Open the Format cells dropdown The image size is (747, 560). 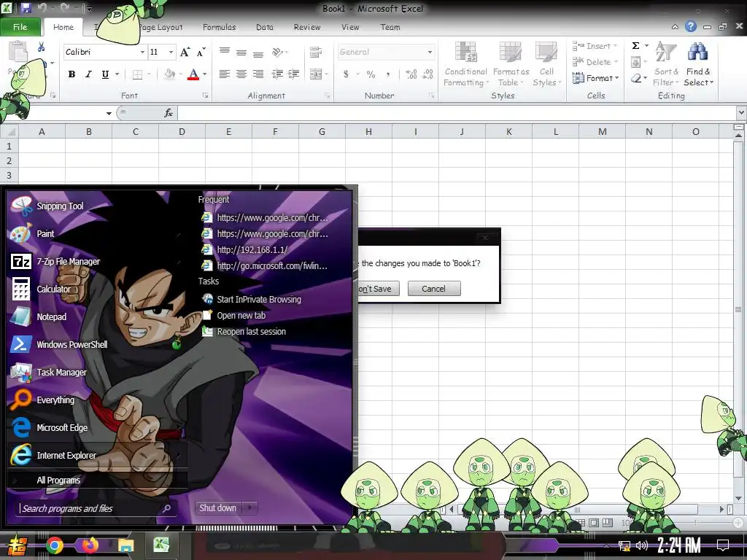click(595, 78)
